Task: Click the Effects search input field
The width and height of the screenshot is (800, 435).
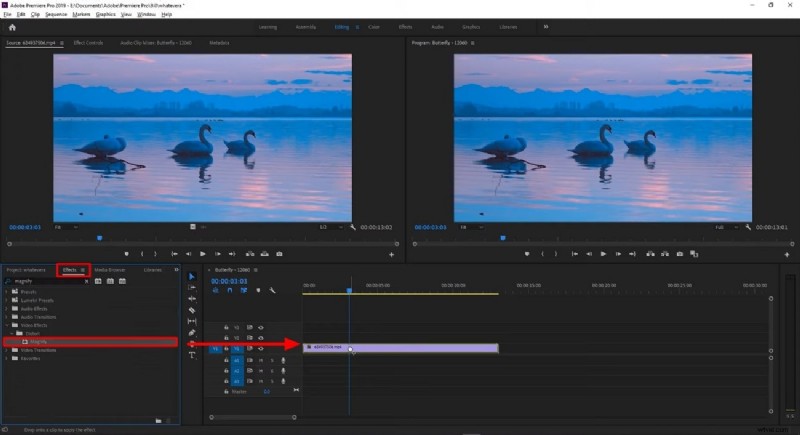Action: [x=48, y=282]
